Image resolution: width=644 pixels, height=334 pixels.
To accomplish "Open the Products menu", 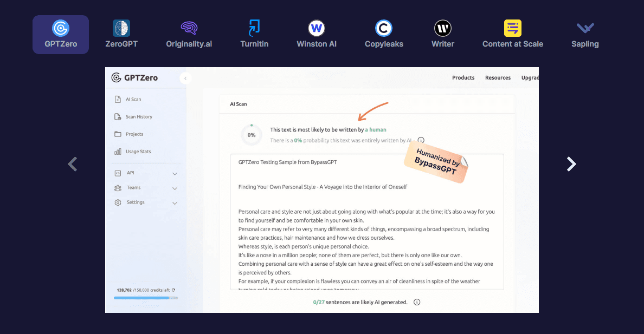I will (x=463, y=77).
